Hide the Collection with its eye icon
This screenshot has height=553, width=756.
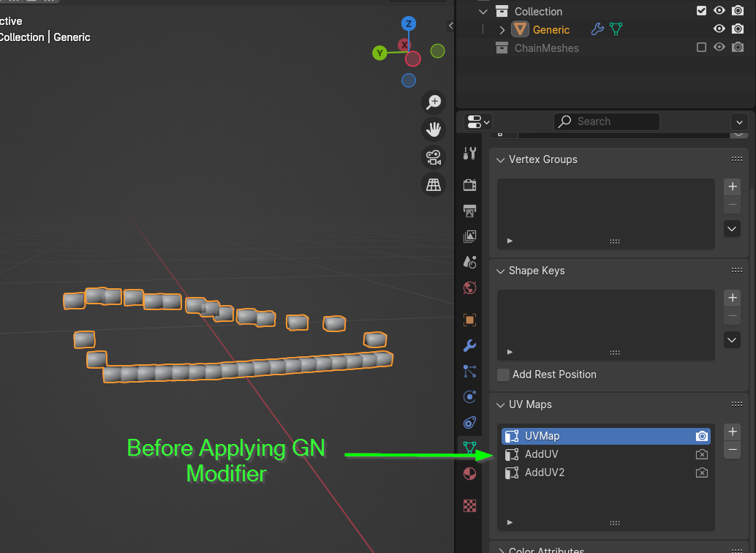(719, 11)
